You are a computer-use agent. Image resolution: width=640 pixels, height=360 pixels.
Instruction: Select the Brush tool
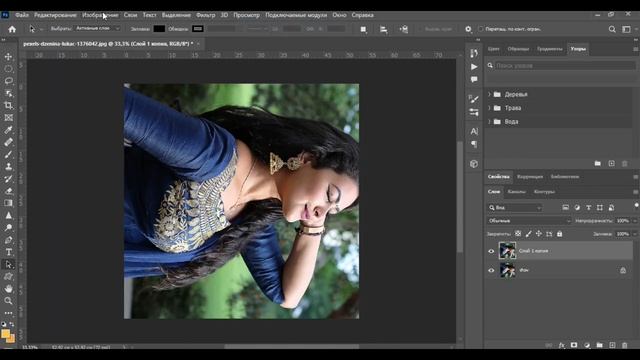coord(8,154)
